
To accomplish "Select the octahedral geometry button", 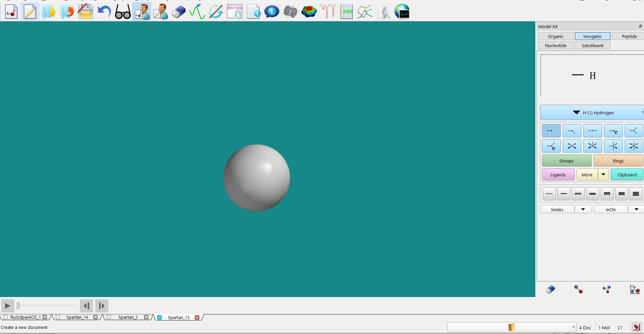I will pyautogui.click(x=634, y=146).
